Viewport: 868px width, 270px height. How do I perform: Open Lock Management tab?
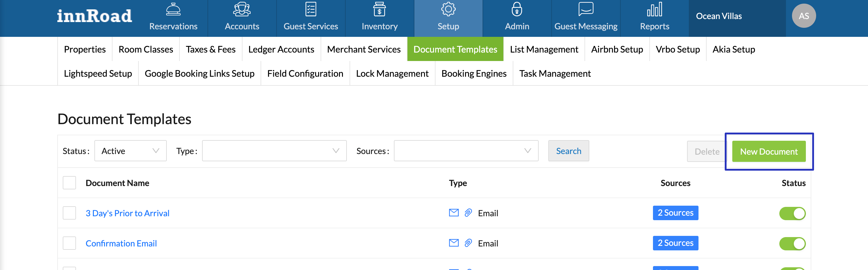pyautogui.click(x=392, y=73)
